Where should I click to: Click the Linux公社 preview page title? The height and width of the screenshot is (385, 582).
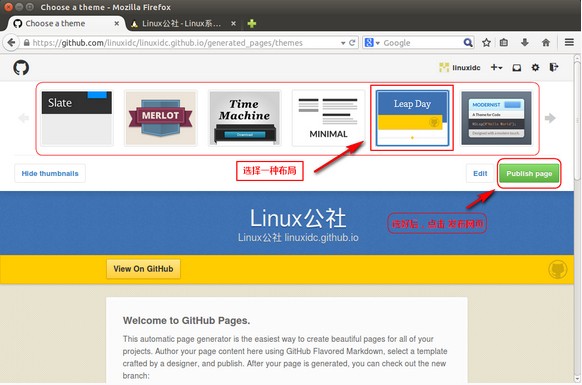(298, 218)
